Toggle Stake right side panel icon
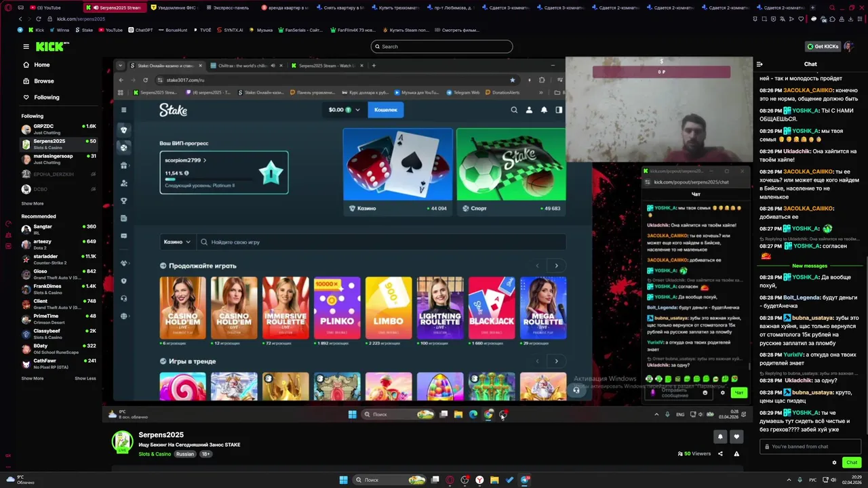This screenshot has height=488, width=868. tap(559, 110)
